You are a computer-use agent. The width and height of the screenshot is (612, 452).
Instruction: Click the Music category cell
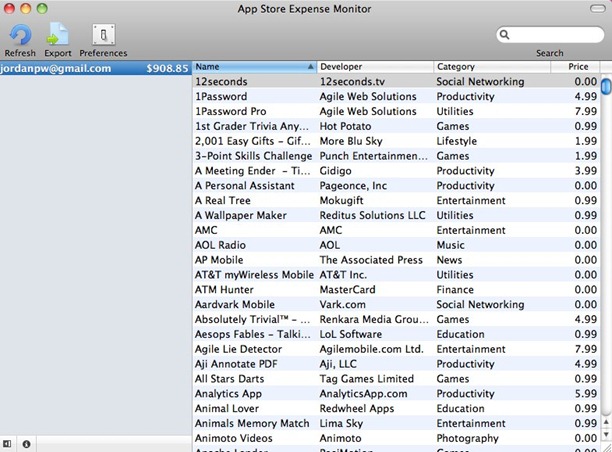point(450,245)
